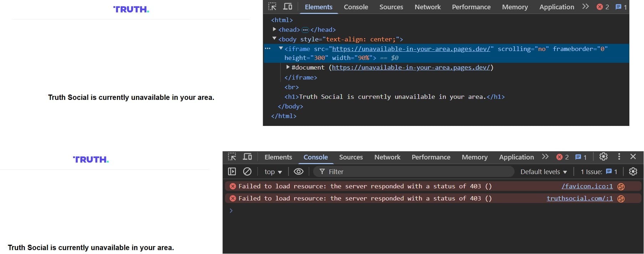Open DevTools settings gear in tab bar

[603, 157]
